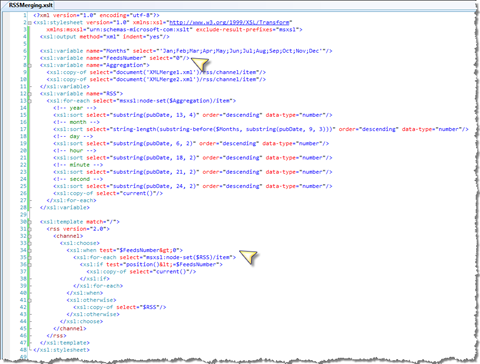Screen dimensions: 480x364
Task: Click the sort by substring(pubDate, 18, 2) line
Action: 193,158
